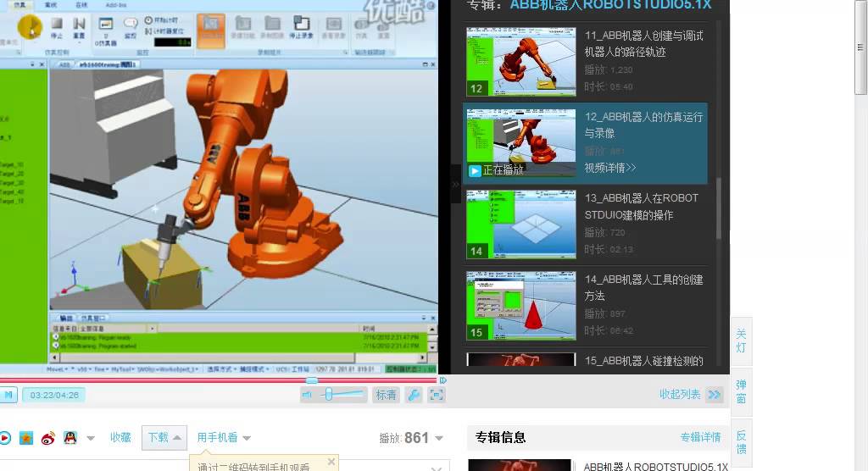Click the album title ABB机器人ROBOTSTUDIO5.1X link

610,5
